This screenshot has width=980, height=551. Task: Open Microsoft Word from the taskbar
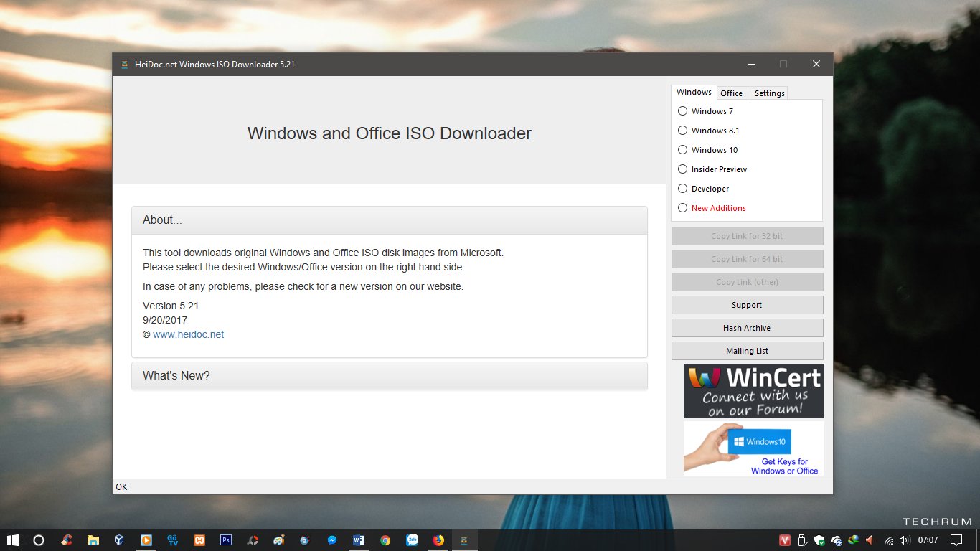(x=359, y=540)
